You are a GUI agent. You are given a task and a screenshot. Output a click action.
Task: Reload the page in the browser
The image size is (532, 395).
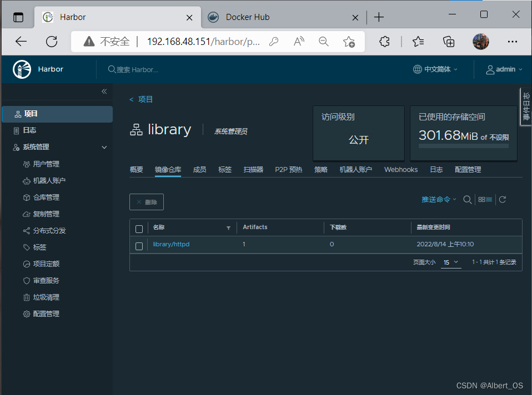(52, 42)
